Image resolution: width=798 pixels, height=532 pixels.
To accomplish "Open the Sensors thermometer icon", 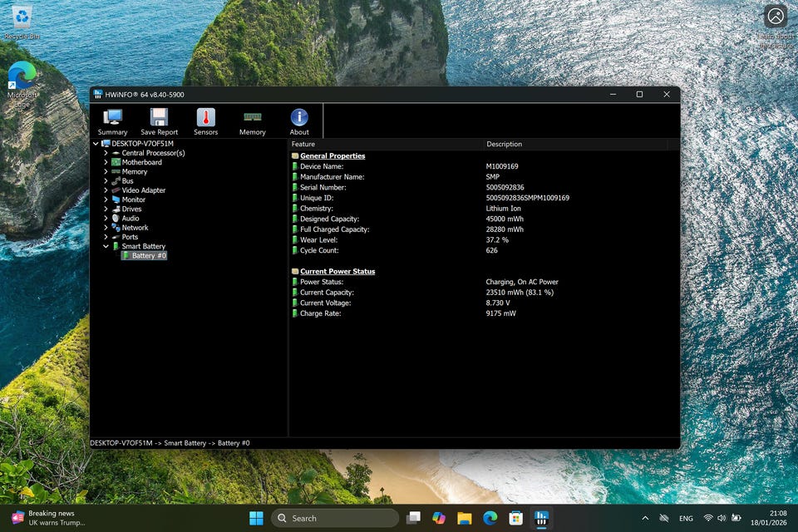I will 205,121.
